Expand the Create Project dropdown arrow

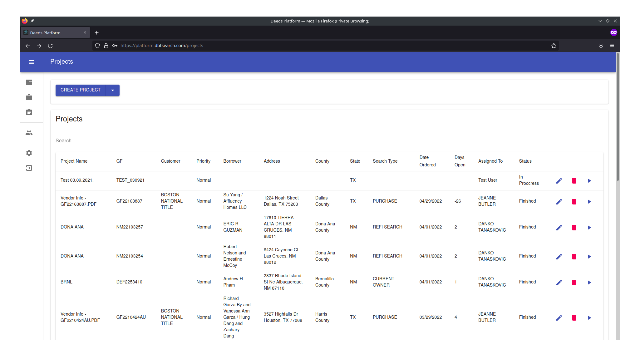[x=113, y=90]
